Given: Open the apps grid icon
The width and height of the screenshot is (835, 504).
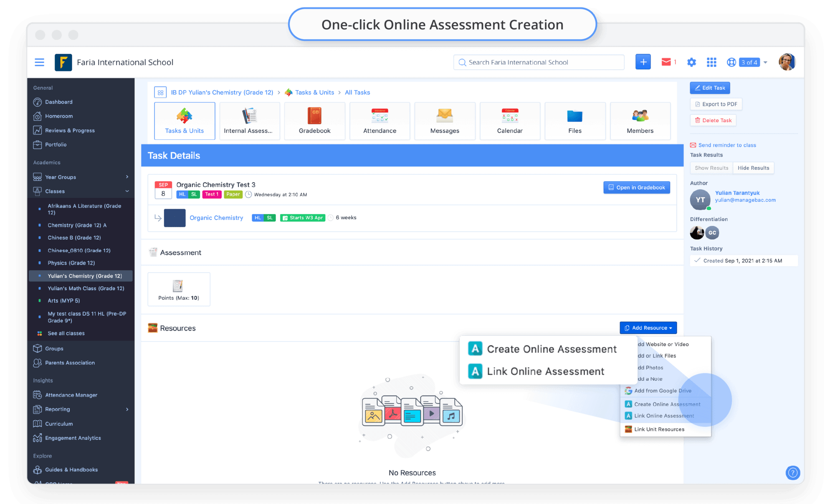Looking at the screenshot, I should point(711,62).
